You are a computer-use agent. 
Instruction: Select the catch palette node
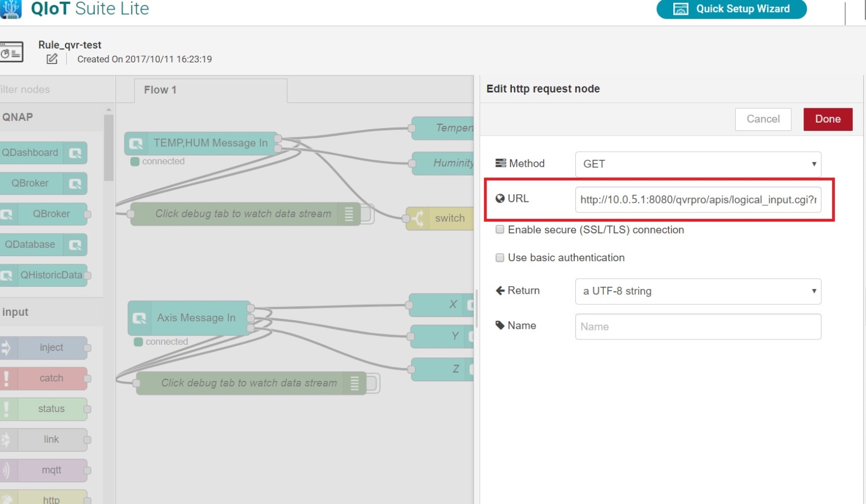point(43,378)
